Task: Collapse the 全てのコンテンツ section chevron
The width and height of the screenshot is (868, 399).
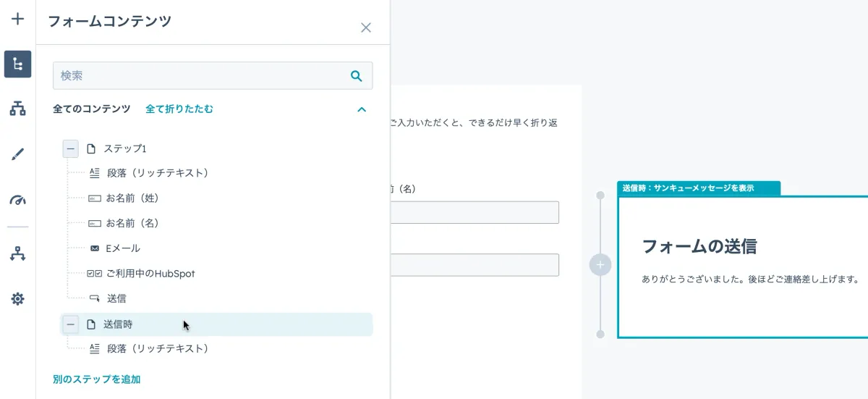Action: (x=362, y=109)
